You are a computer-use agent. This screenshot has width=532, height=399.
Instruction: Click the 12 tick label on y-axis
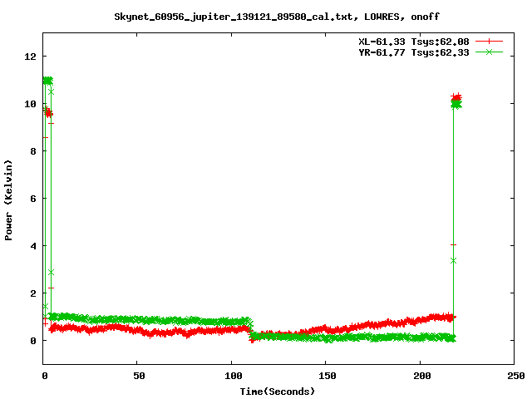click(x=31, y=57)
